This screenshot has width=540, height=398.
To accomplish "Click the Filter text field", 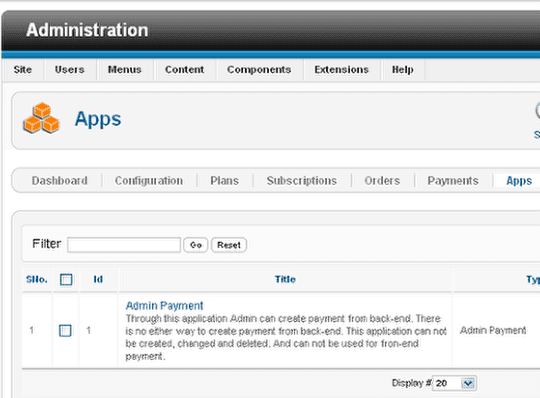I will coord(124,245).
